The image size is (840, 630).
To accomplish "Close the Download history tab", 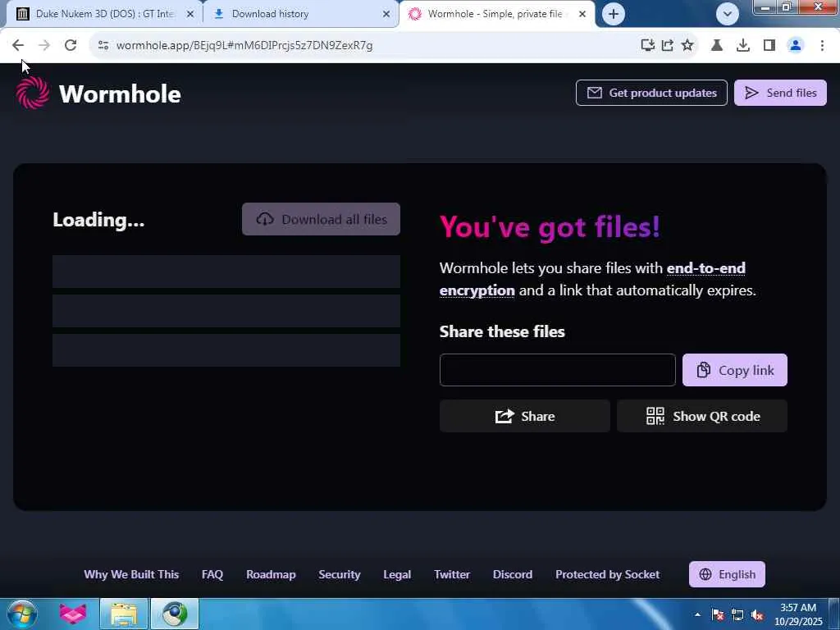I will click(x=386, y=14).
